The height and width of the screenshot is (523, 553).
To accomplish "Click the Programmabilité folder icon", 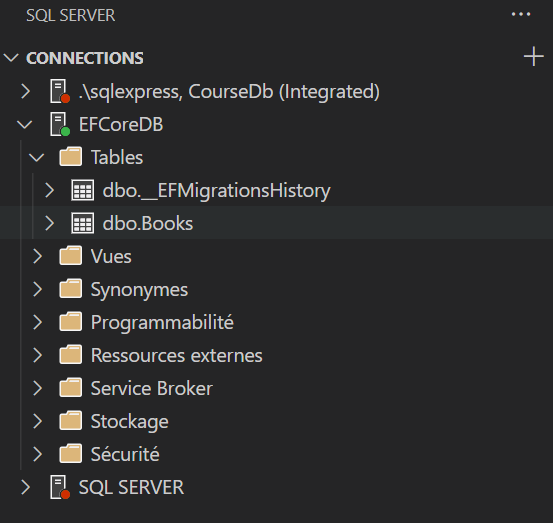I will click(71, 321).
